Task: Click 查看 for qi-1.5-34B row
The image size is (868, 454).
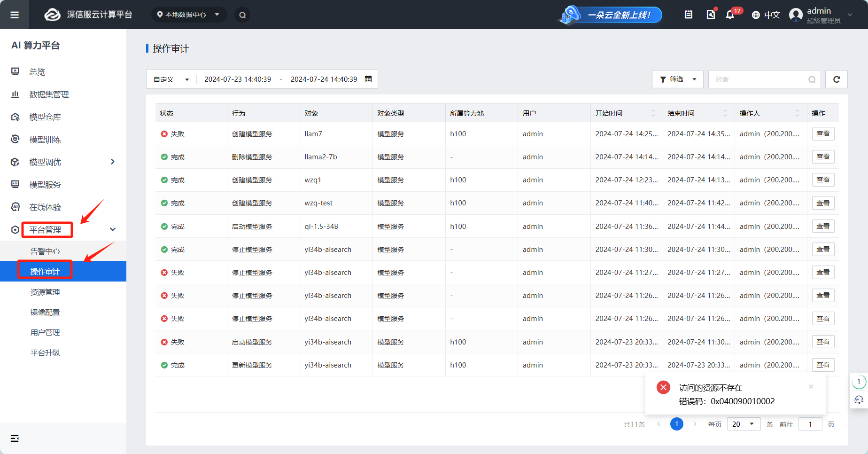Action: coord(823,226)
